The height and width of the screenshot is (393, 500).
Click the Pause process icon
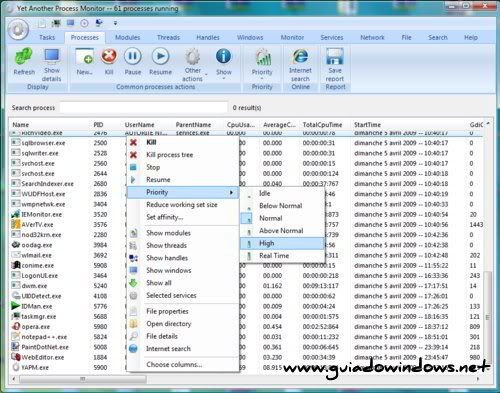click(133, 56)
